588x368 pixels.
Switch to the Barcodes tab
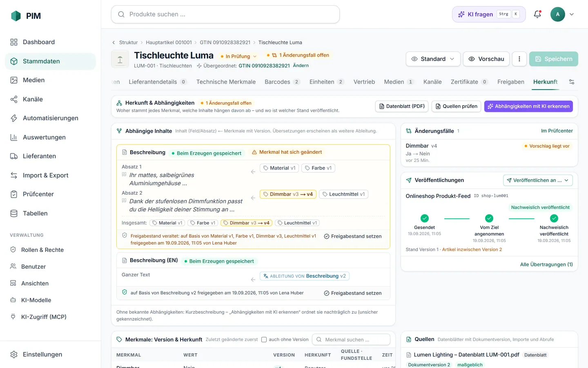click(282, 82)
